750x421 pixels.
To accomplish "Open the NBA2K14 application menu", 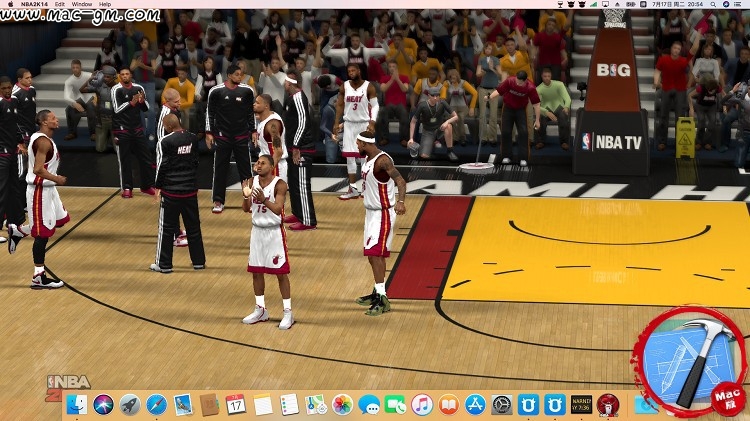I will click(x=32, y=4).
